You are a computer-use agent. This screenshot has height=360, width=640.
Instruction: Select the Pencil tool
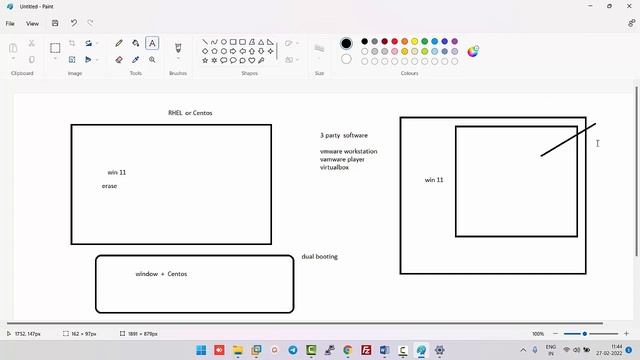click(x=119, y=43)
